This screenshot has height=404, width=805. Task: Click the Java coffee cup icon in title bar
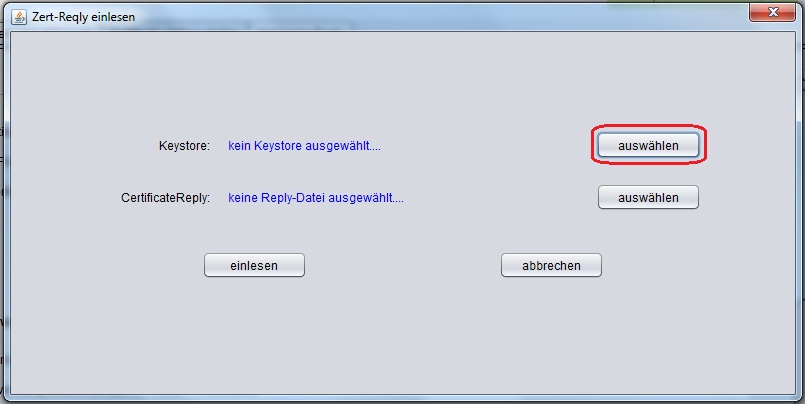[19, 17]
